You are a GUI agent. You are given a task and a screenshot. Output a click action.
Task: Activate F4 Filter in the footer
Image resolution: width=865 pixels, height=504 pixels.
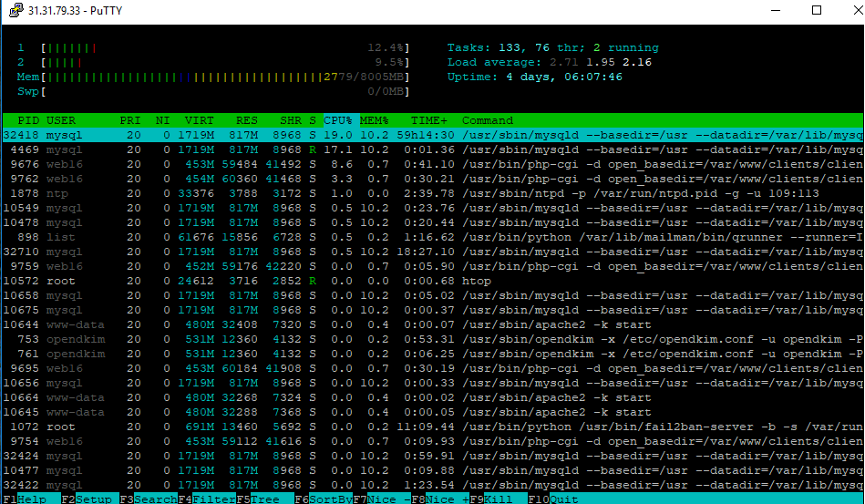[x=207, y=499]
